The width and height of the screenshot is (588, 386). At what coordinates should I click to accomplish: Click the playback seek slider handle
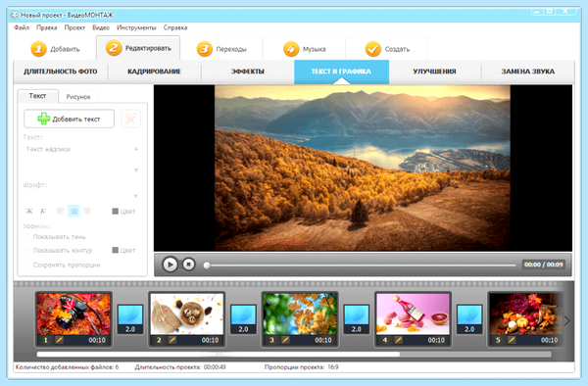click(x=206, y=265)
